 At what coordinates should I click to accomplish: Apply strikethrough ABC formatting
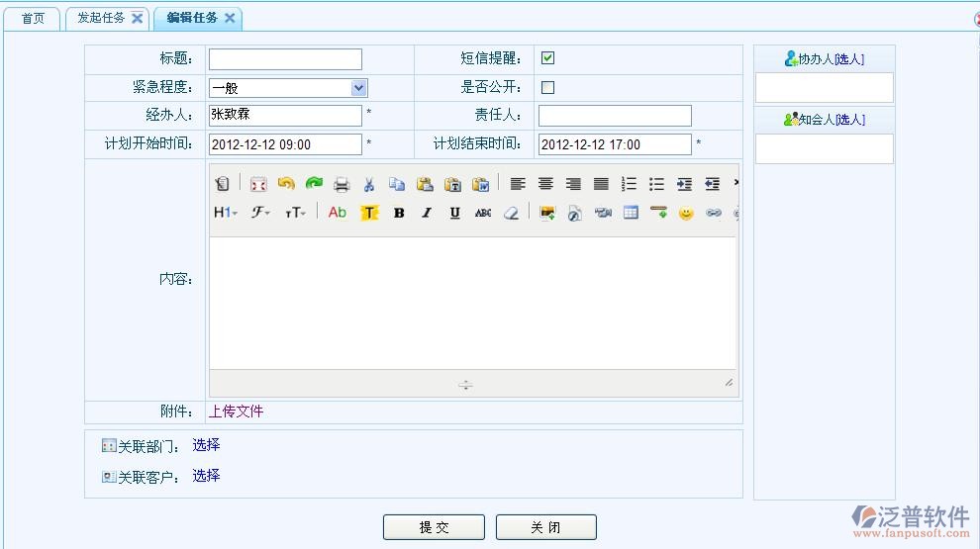[482, 213]
